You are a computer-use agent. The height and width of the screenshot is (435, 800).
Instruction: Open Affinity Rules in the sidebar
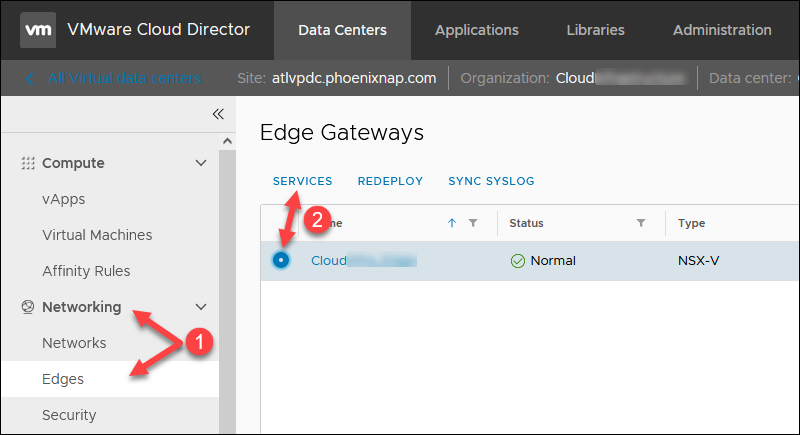pyautogui.click(x=86, y=271)
